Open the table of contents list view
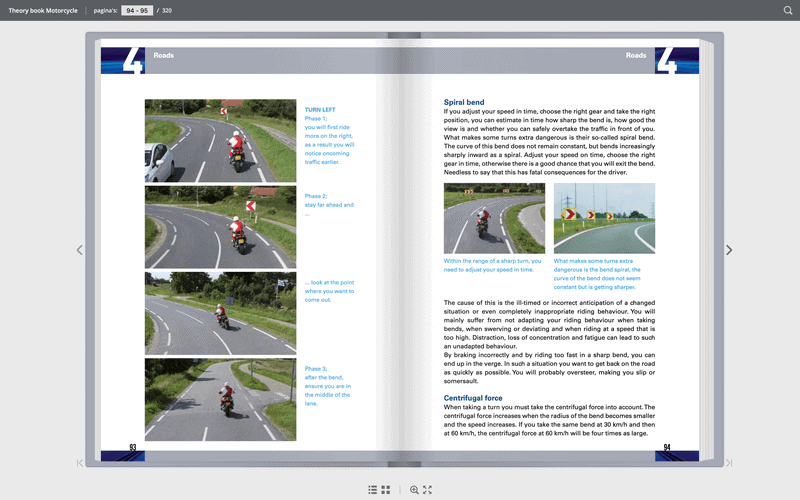 click(x=372, y=490)
